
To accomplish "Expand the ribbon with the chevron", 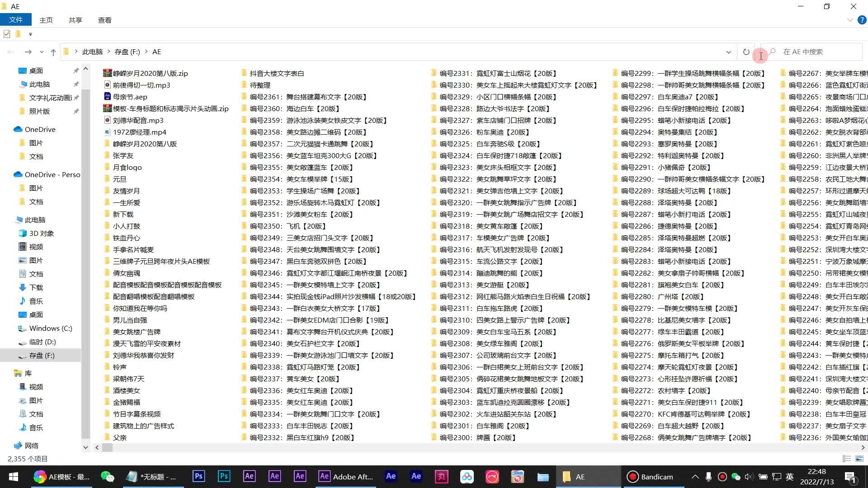I will pos(850,20).
